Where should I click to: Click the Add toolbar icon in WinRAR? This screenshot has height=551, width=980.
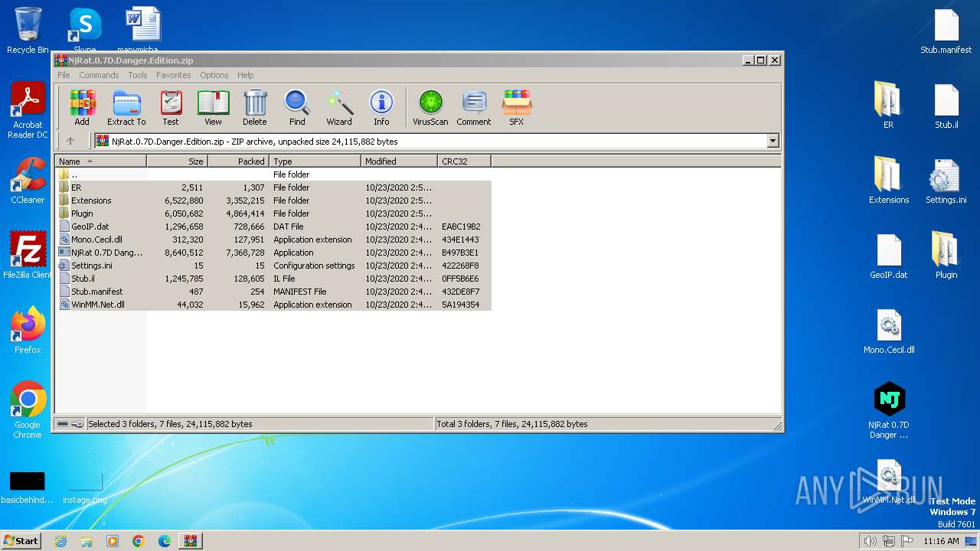coord(82,107)
